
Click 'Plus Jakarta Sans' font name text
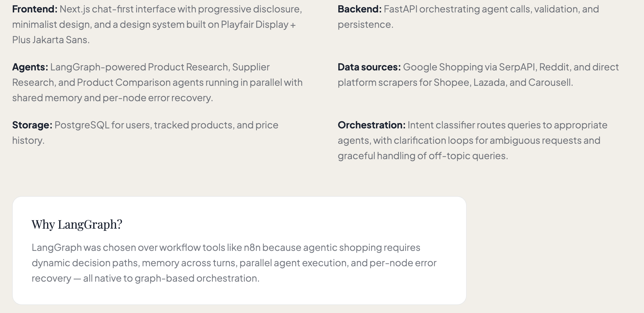tap(50, 40)
